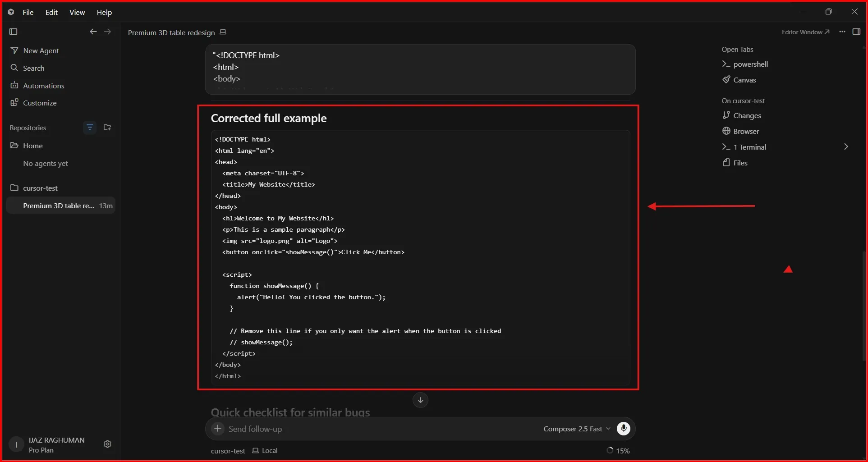Click the chat vertical scrollbar
The height and width of the screenshot is (462, 868).
[x=864, y=306]
